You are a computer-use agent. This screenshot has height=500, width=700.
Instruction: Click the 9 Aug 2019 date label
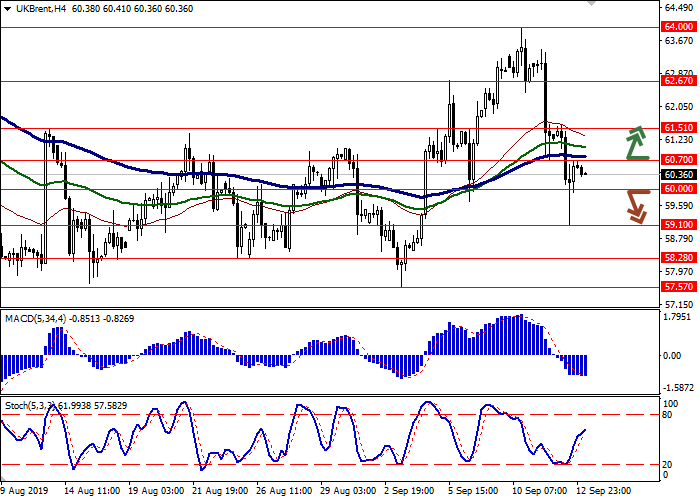click(25, 492)
